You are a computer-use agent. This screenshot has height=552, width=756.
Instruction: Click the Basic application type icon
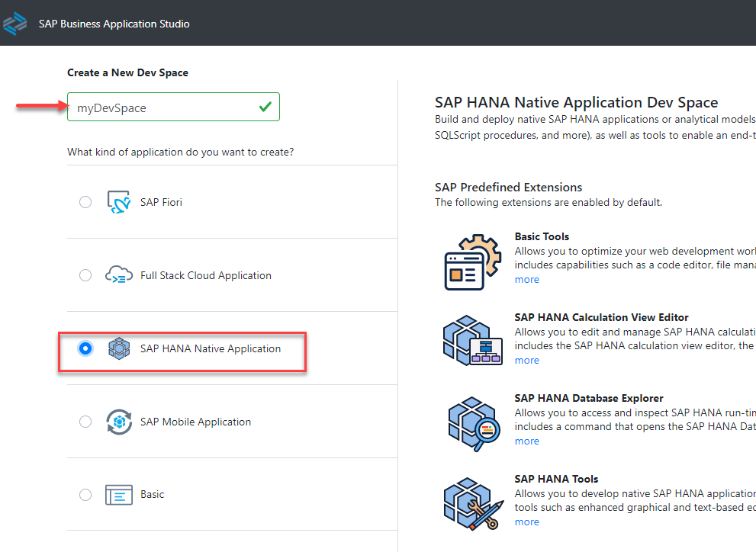119,495
